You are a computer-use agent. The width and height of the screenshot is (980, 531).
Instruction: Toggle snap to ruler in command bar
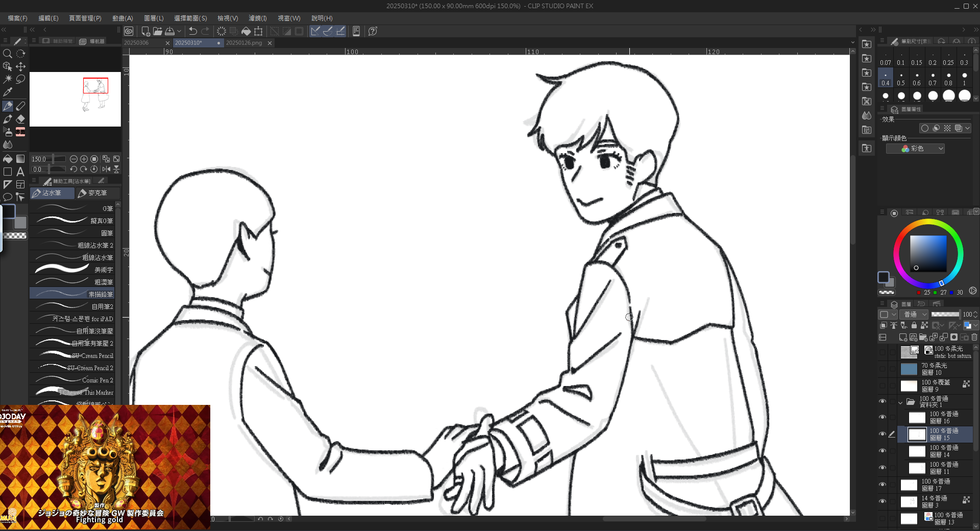click(x=315, y=31)
